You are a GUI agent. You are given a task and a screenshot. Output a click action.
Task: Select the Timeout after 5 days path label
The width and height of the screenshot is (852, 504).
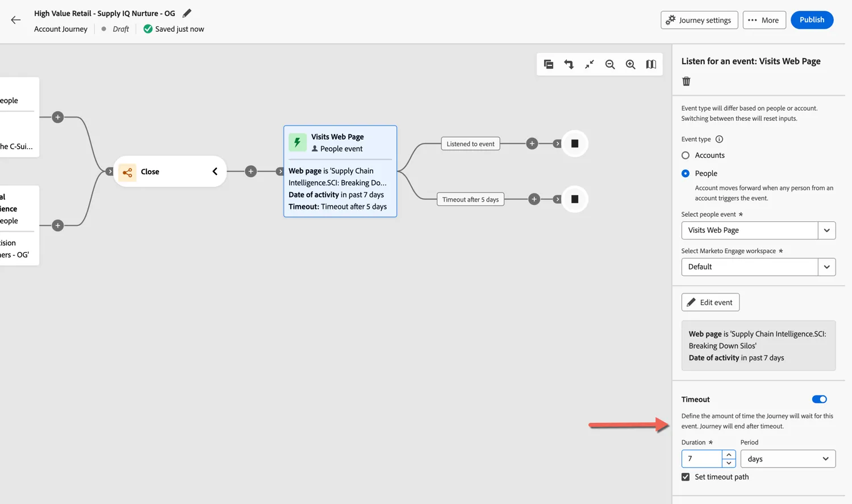tap(470, 199)
